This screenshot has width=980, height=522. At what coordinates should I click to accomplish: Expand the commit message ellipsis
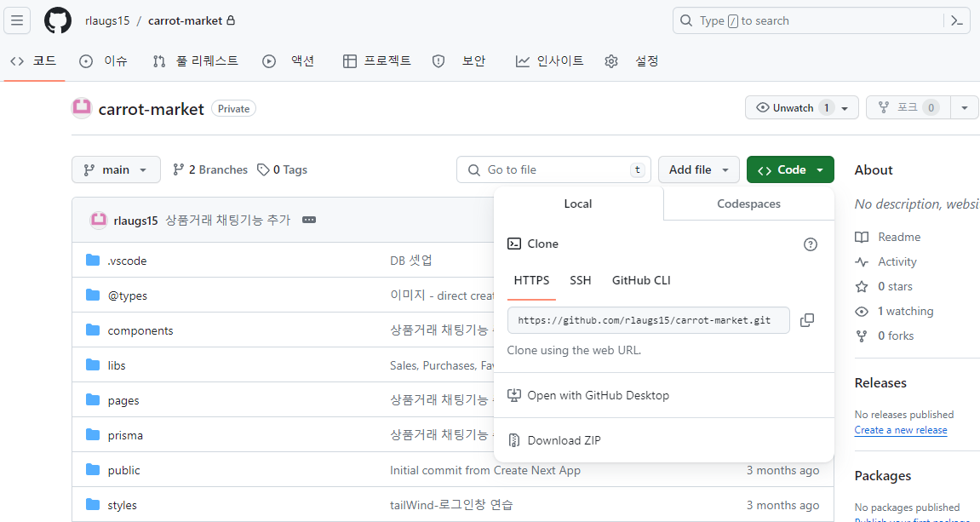coord(309,220)
